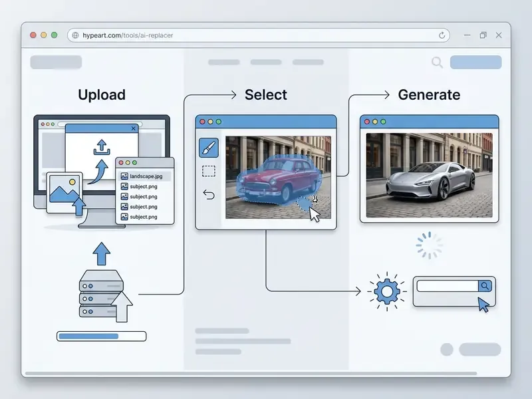Select landscape.jpg in the file list
This screenshot has width=532, height=399.
pos(145,176)
